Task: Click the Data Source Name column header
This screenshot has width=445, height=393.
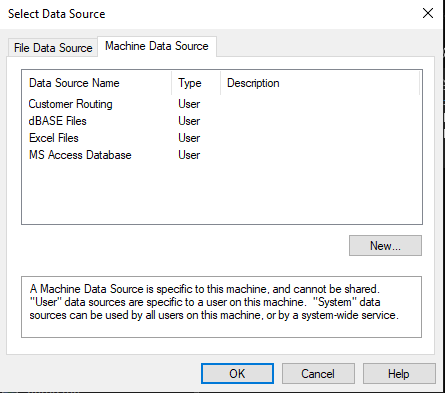Action: coord(97,83)
